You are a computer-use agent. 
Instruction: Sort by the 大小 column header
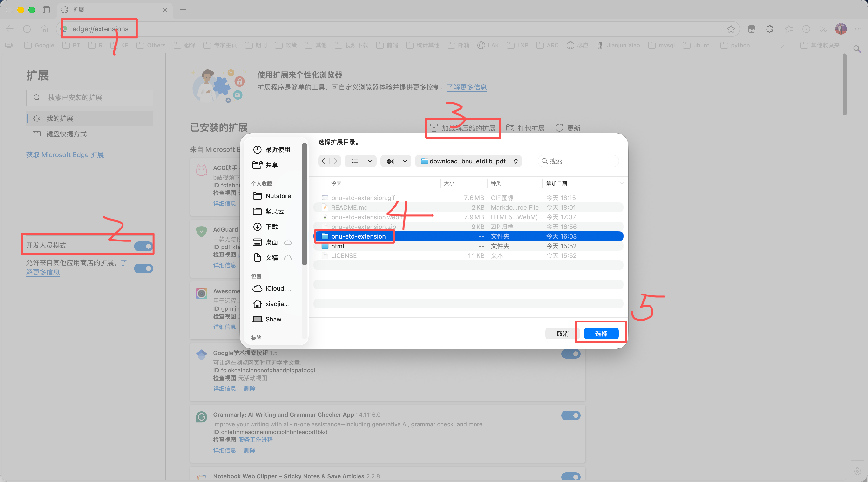click(464, 183)
